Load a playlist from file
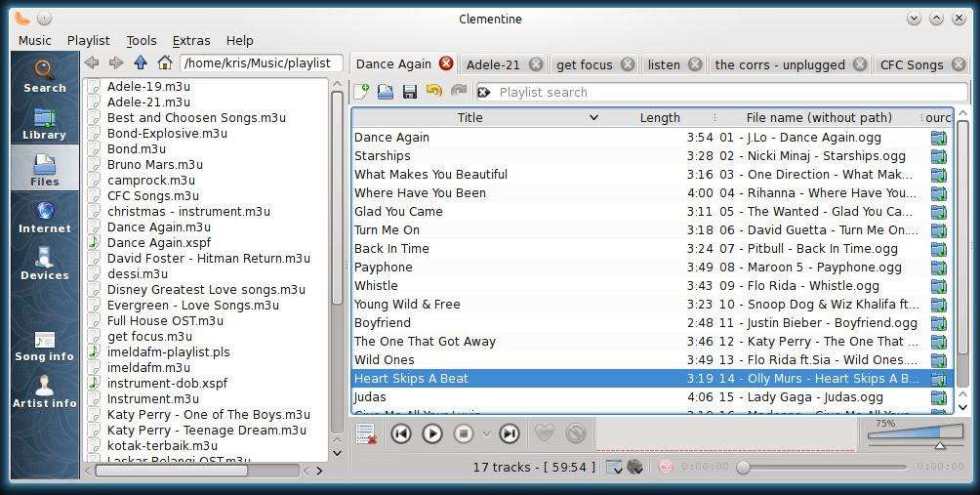 point(386,92)
